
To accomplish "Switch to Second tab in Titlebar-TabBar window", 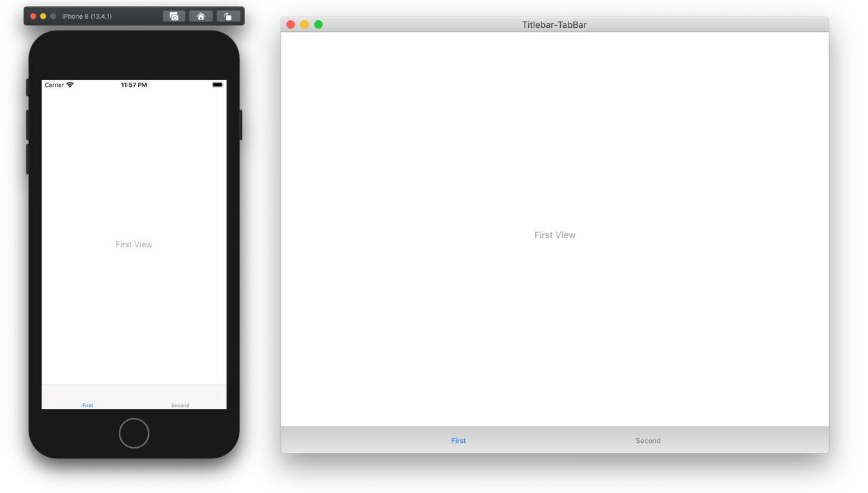I will click(x=648, y=441).
